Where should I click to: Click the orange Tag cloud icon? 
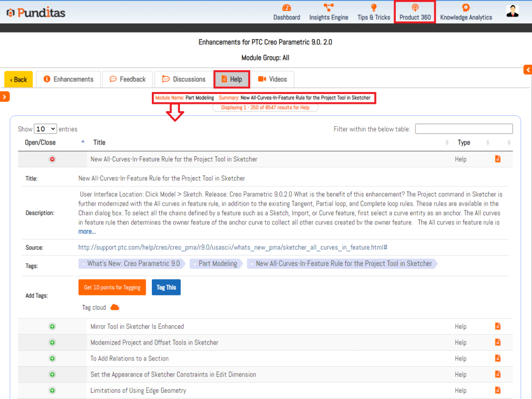pos(115,308)
